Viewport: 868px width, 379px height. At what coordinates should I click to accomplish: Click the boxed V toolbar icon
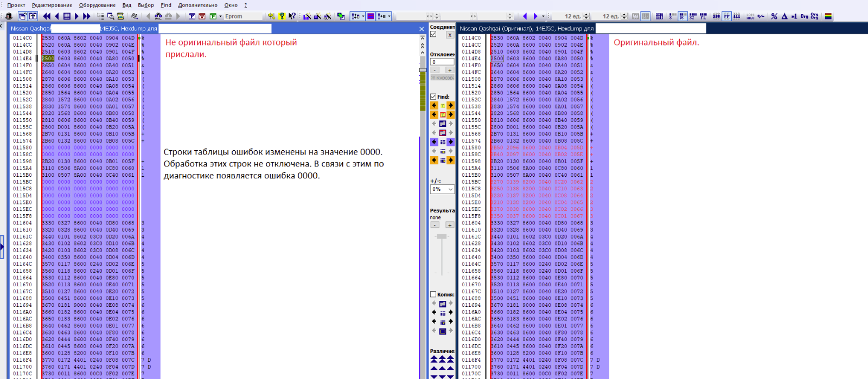[x=202, y=16]
